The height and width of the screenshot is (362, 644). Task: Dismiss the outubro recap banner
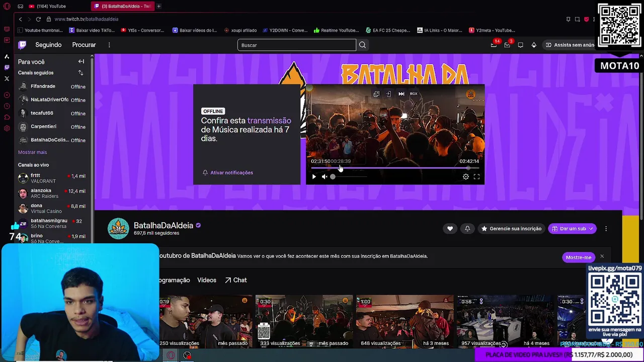602,256
